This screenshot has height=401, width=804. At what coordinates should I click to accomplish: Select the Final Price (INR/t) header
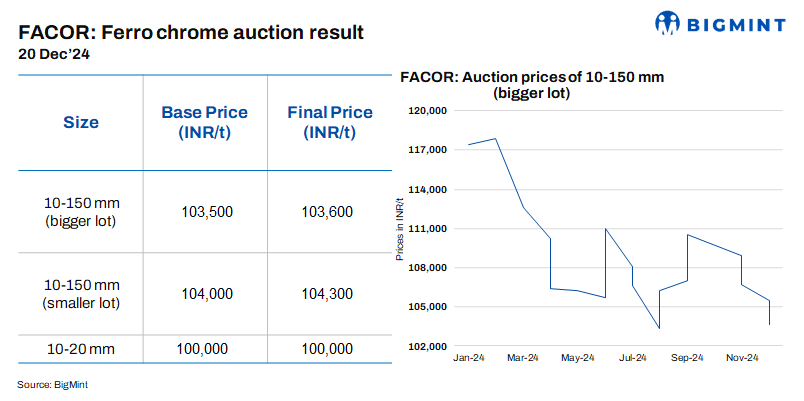329,123
